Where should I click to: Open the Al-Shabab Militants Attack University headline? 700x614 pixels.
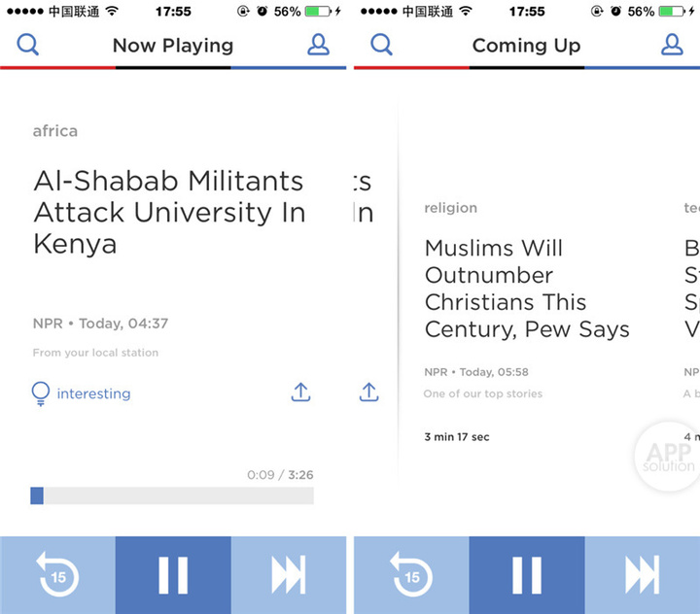[169, 212]
